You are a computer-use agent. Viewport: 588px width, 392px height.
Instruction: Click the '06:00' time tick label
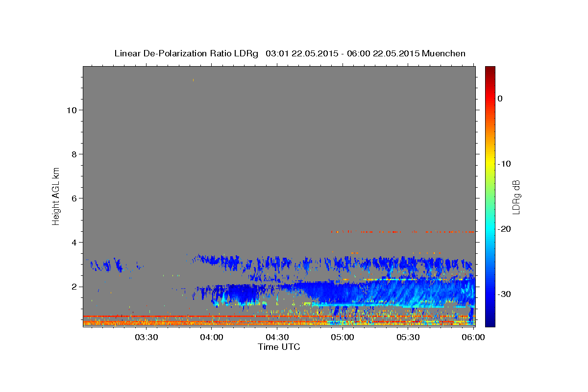coord(473,337)
